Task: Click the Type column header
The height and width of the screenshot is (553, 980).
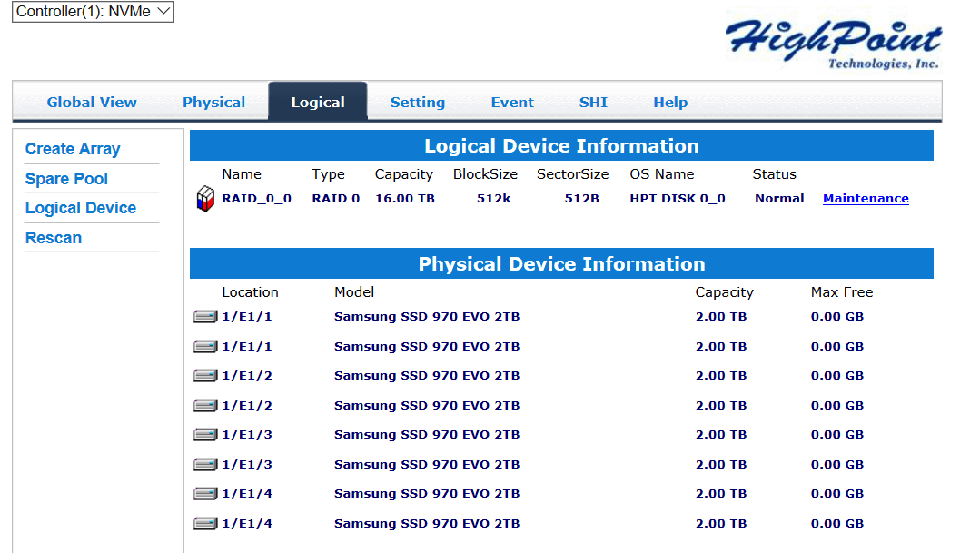Action: 328,174
